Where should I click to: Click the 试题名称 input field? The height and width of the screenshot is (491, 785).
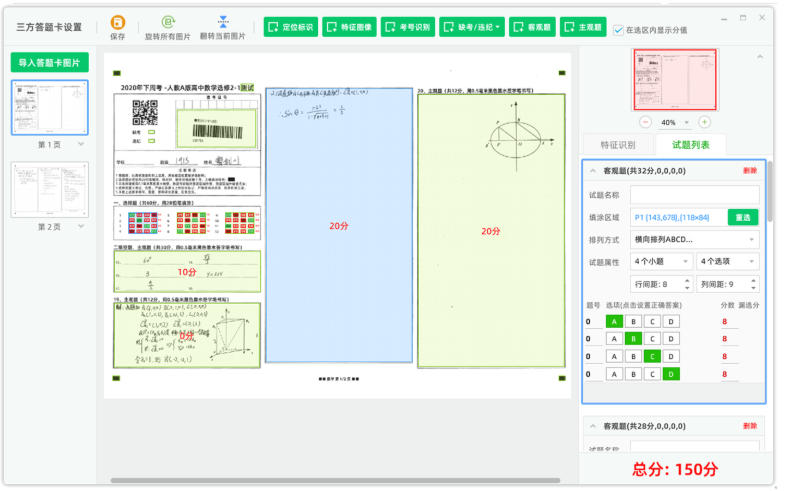(x=694, y=195)
